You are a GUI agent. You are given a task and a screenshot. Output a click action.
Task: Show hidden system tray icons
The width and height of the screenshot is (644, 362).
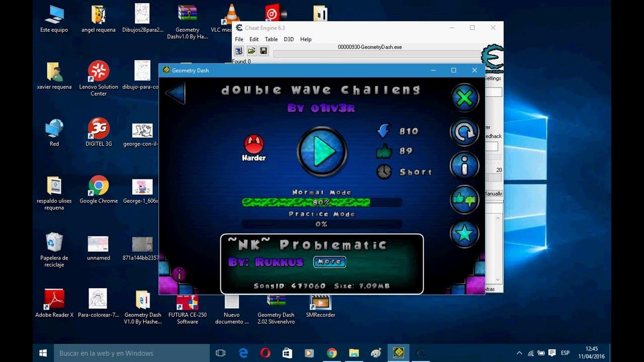[x=519, y=353]
